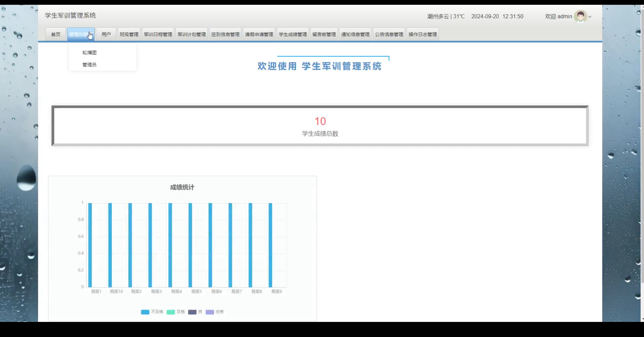Go to 班级管理 tab
644x337 pixels.
[129, 34]
